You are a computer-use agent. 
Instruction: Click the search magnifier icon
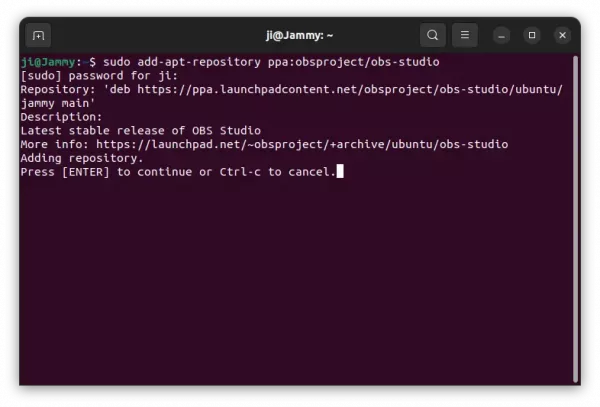(432, 35)
